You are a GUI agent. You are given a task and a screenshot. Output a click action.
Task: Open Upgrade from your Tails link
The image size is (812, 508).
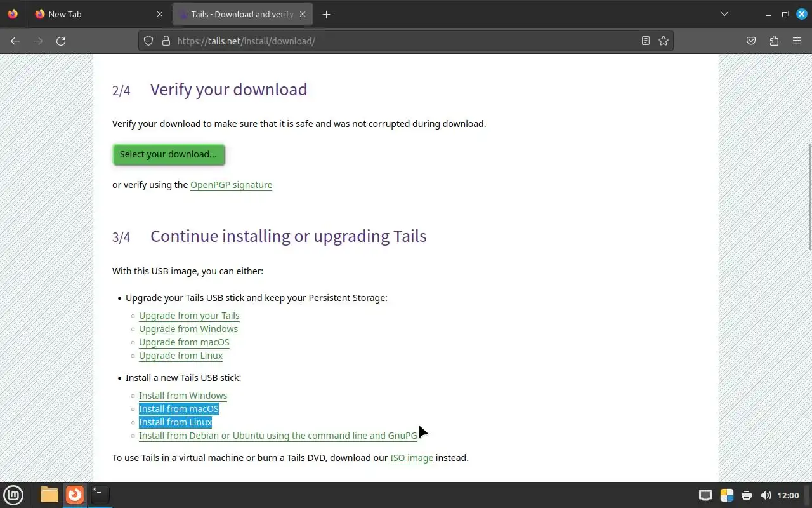point(189,316)
